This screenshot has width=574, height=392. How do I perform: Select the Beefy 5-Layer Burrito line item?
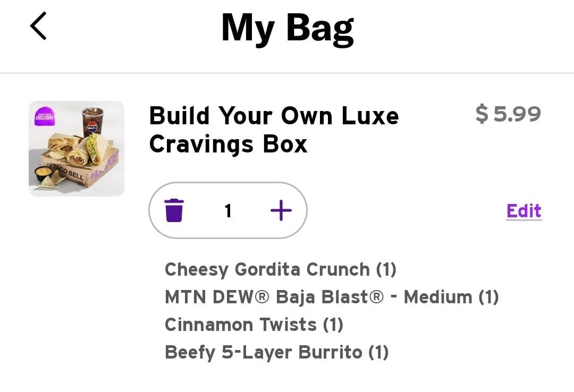pos(276,352)
